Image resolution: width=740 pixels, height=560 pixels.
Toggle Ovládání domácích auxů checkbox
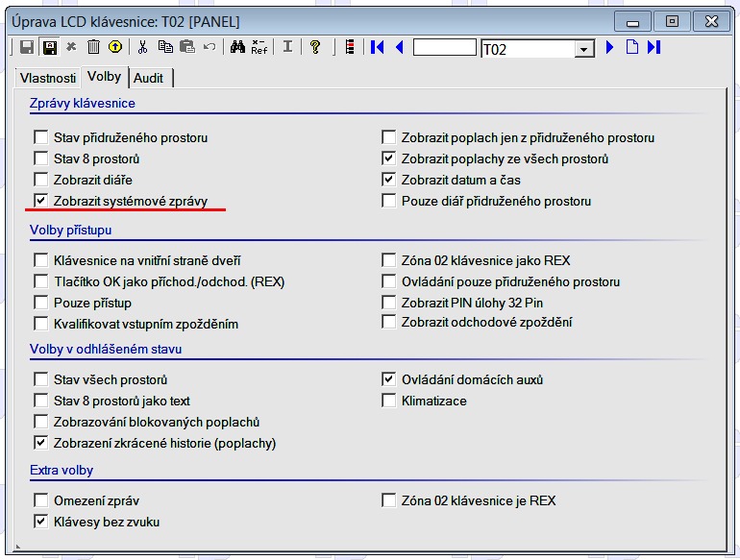[x=388, y=379]
